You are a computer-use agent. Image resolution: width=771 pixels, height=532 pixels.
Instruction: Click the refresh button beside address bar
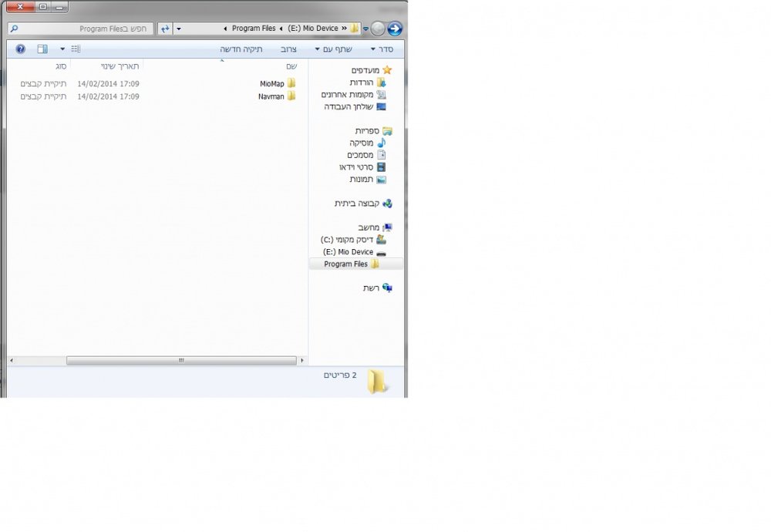click(165, 29)
